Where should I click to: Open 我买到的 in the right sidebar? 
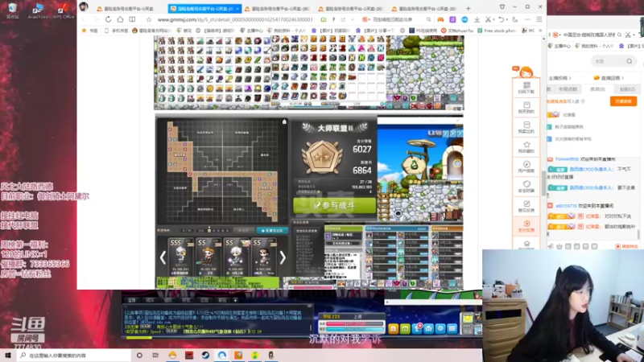click(526, 108)
